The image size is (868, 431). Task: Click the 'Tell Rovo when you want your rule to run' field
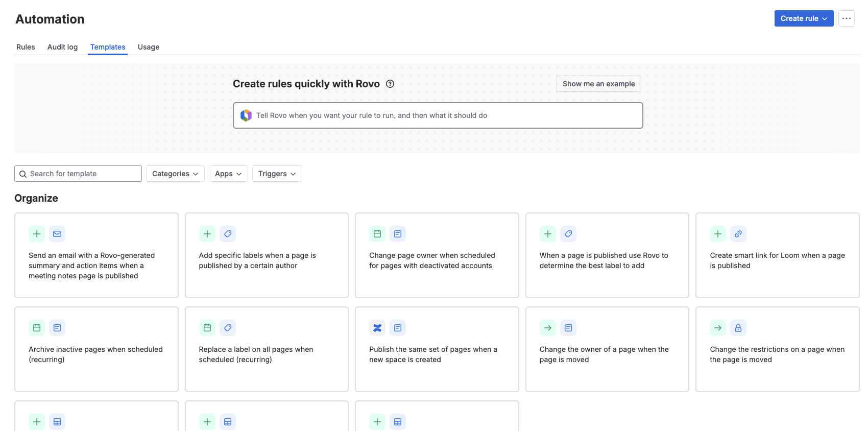(x=438, y=115)
